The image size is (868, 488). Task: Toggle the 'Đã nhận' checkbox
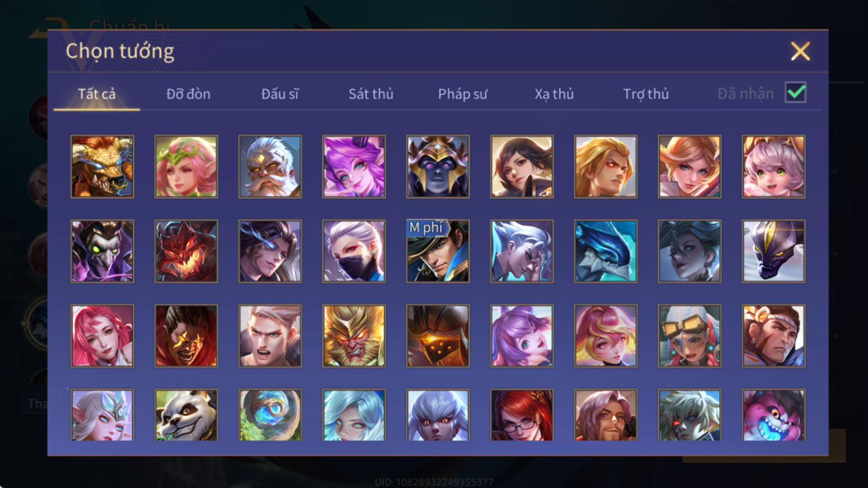pyautogui.click(x=795, y=92)
